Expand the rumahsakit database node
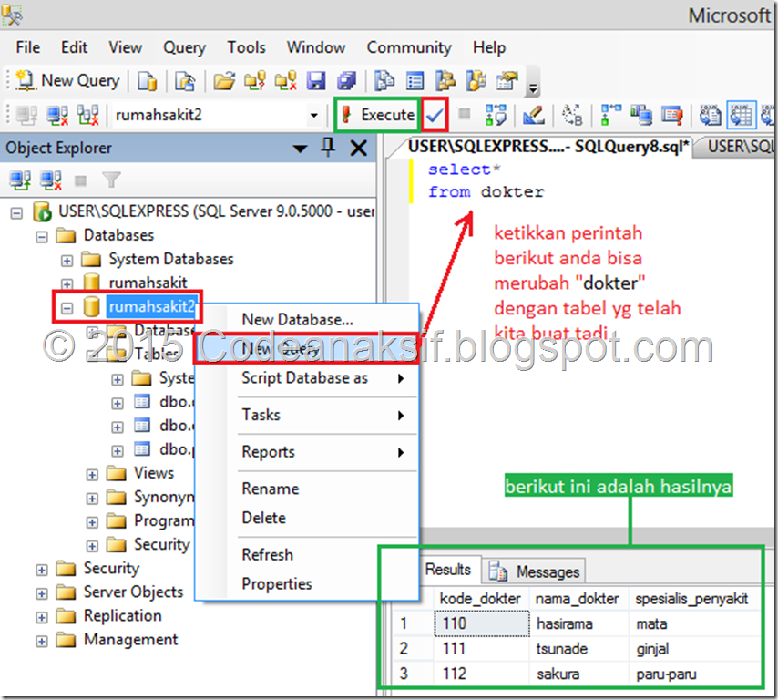 point(67,284)
